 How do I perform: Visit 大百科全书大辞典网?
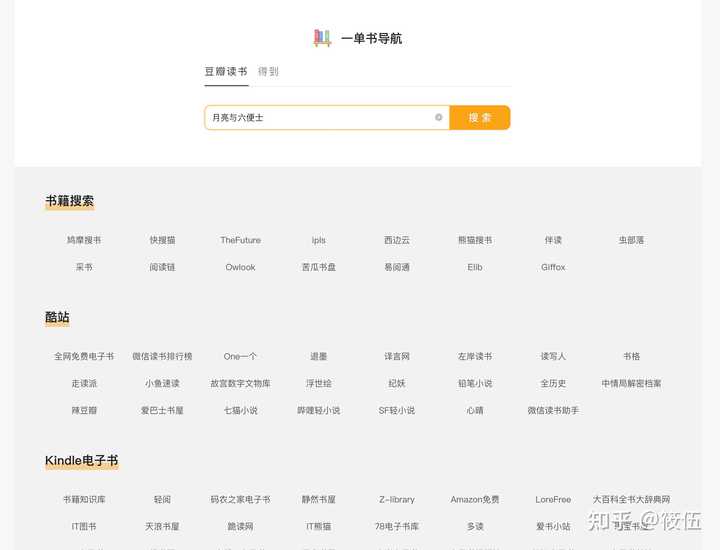coord(631,499)
